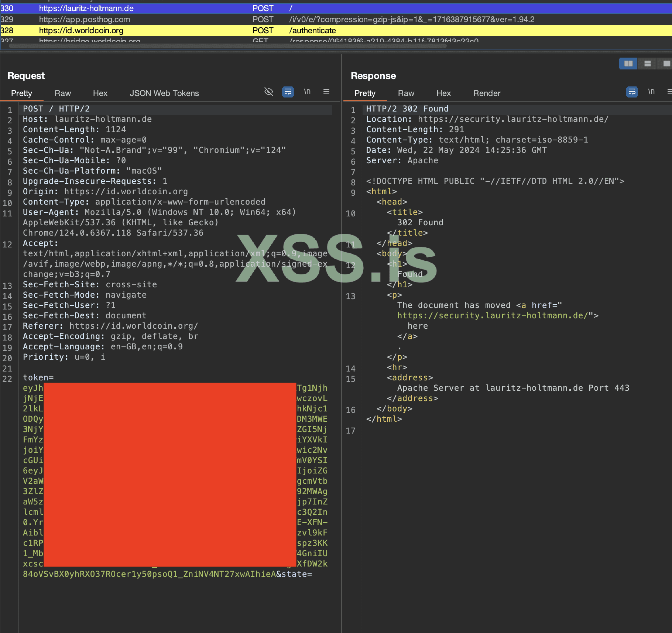Toggle word wrap in the Response editor
Viewport: 672px width, 633px height.
tap(632, 92)
